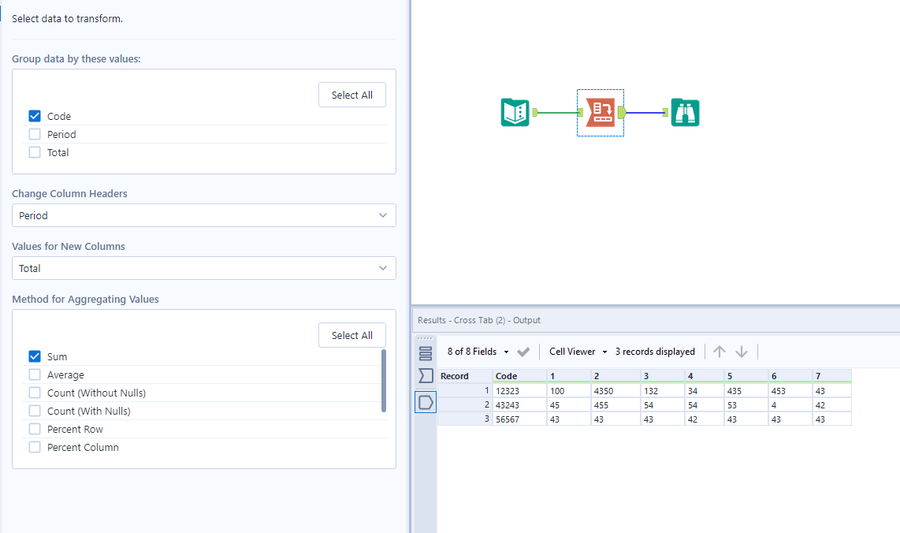Click the Code column header
900x533 pixels.
coord(519,376)
